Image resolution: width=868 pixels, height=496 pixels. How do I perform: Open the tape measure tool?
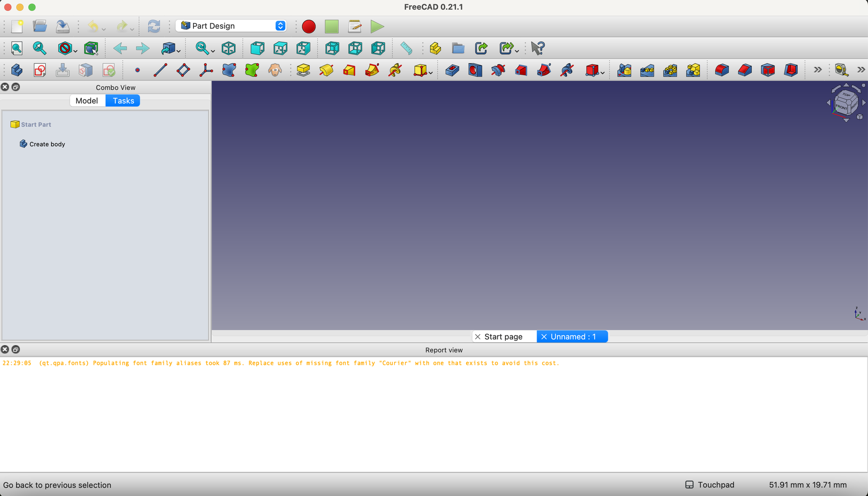coord(406,48)
